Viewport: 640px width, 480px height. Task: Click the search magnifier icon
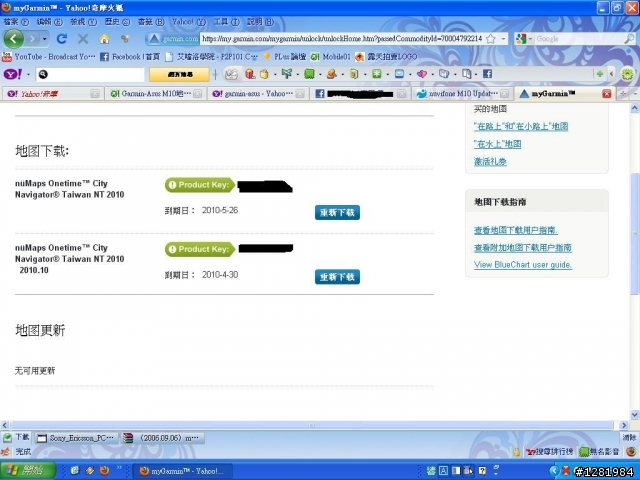click(629, 39)
